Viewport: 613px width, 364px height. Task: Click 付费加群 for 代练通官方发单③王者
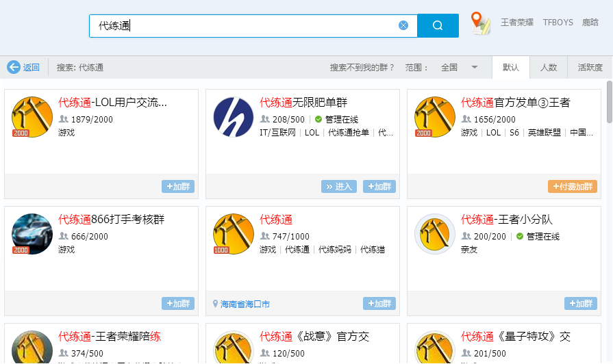pos(572,186)
